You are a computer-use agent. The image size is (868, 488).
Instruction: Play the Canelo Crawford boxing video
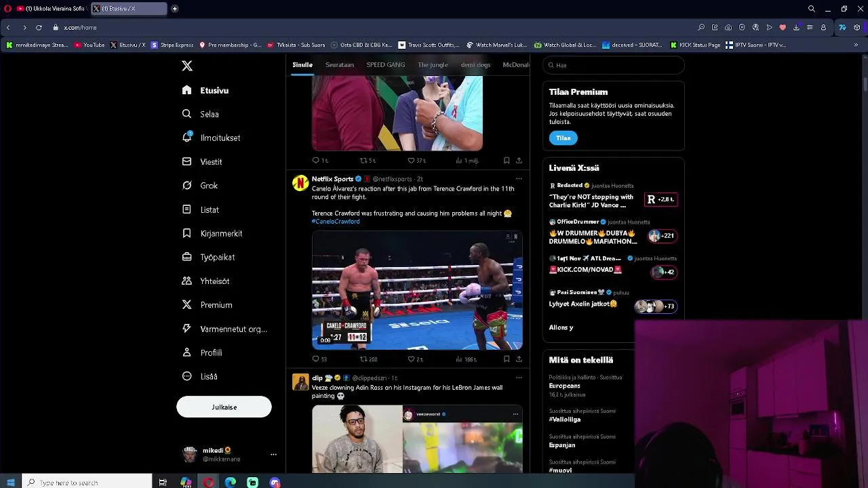click(x=417, y=290)
